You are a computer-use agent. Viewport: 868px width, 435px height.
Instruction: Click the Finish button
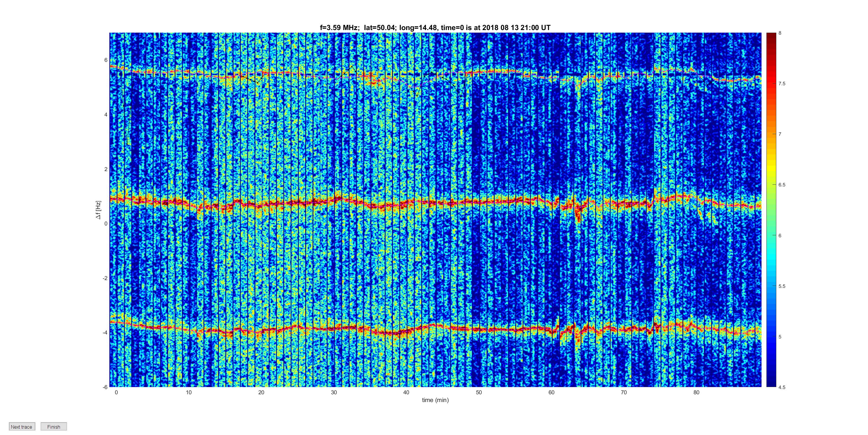point(54,427)
